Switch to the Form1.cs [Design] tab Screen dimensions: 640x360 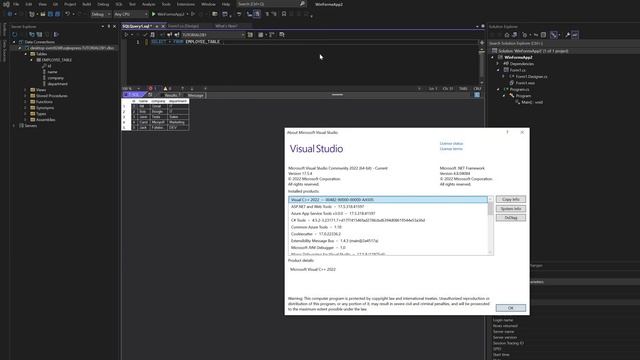point(184,26)
